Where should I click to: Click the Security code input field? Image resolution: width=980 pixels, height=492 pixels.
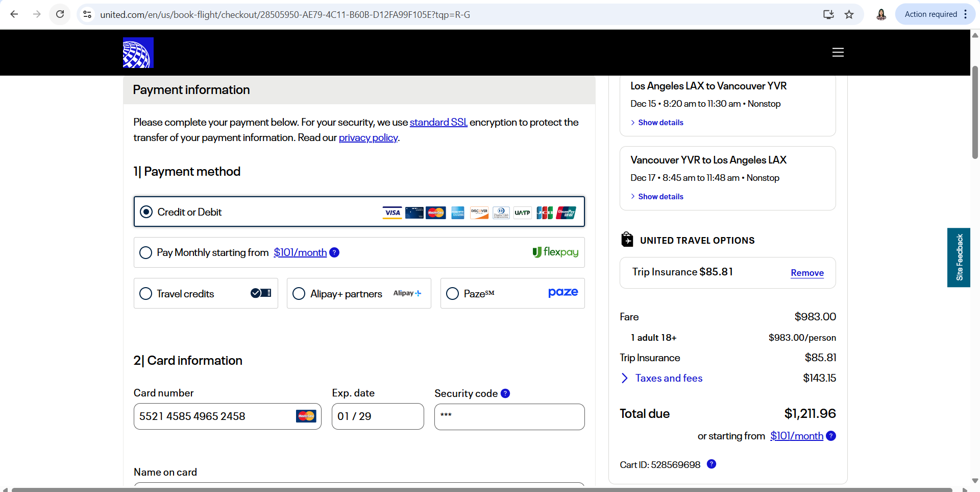[x=509, y=417]
